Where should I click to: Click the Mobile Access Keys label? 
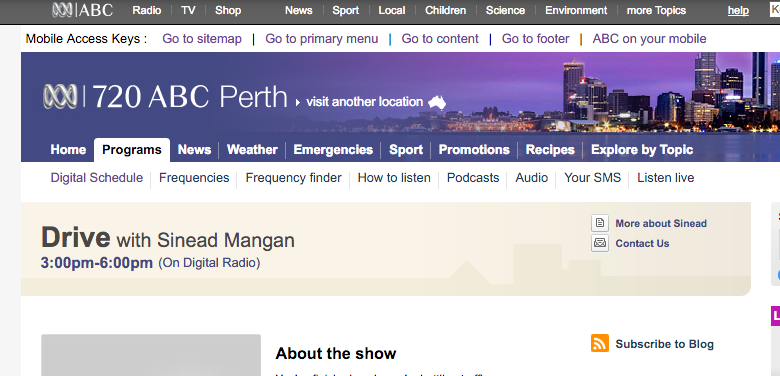87,39
